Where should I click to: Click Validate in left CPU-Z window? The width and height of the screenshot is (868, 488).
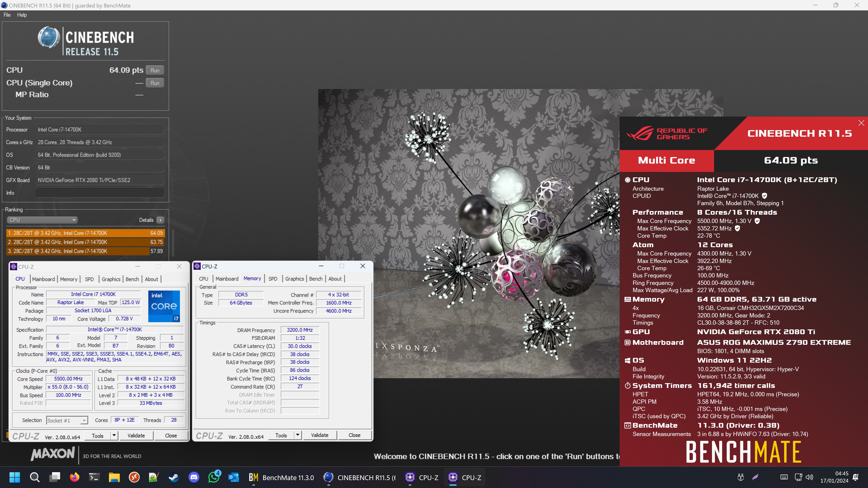click(136, 436)
